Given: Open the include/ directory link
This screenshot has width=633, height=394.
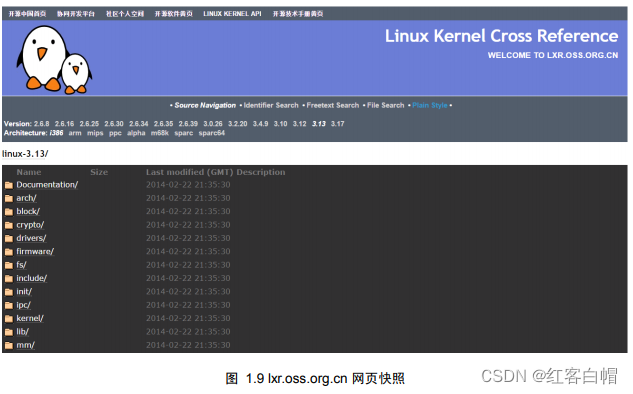Looking at the screenshot, I should (31, 278).
